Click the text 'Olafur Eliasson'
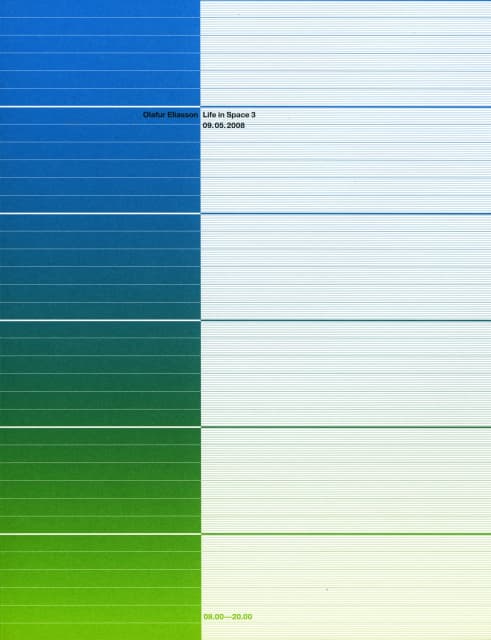This screenshot has width=491, height=640. pyautogui.click(x=171, y=115)
